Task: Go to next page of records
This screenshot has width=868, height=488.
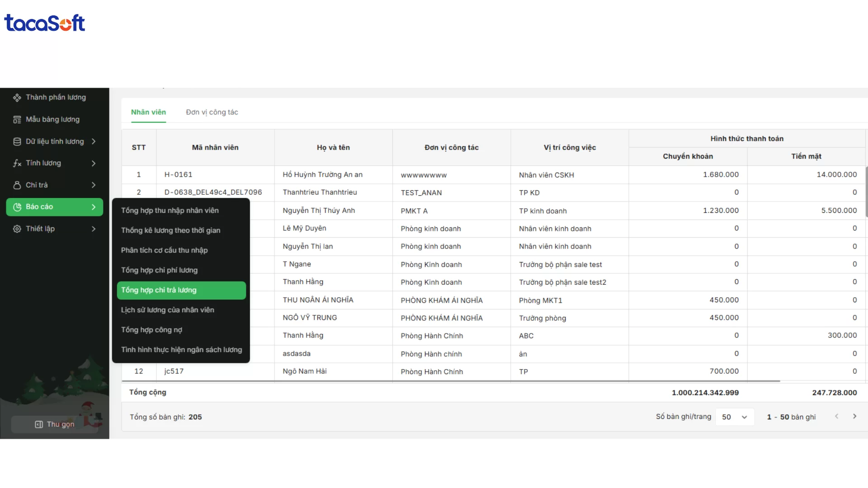Action: [x=854, y=417]
